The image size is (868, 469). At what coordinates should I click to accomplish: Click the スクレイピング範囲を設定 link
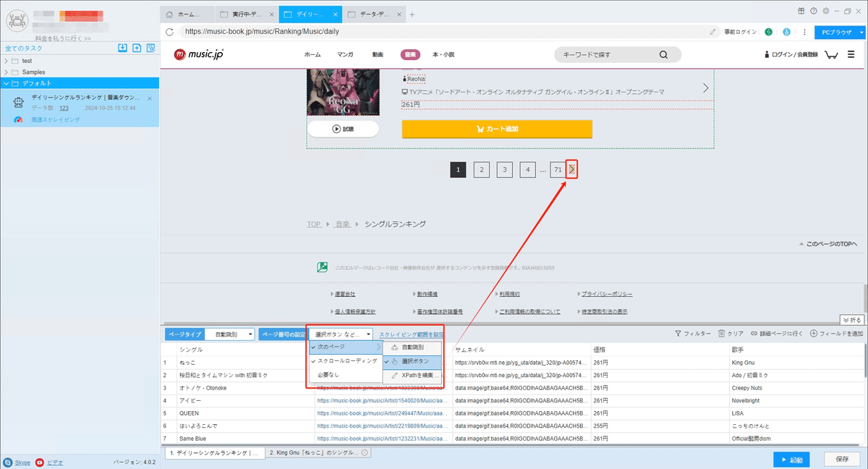pyautogui.click(x=411, y=334)
